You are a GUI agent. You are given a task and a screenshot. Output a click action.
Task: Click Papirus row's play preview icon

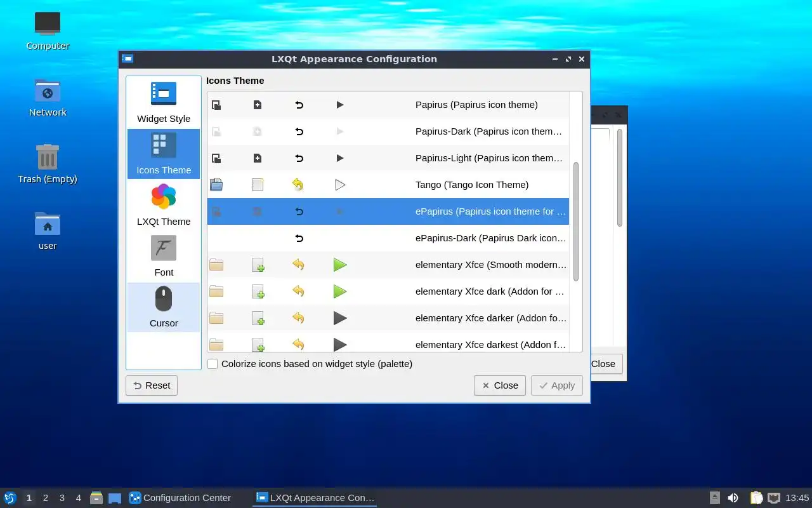pos(340,105)
